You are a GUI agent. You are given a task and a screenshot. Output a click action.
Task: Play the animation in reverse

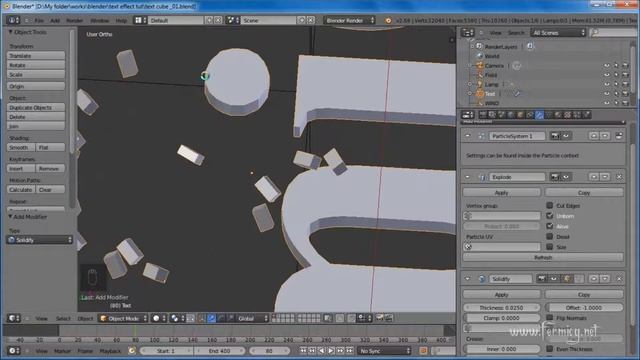coord(322,351)
